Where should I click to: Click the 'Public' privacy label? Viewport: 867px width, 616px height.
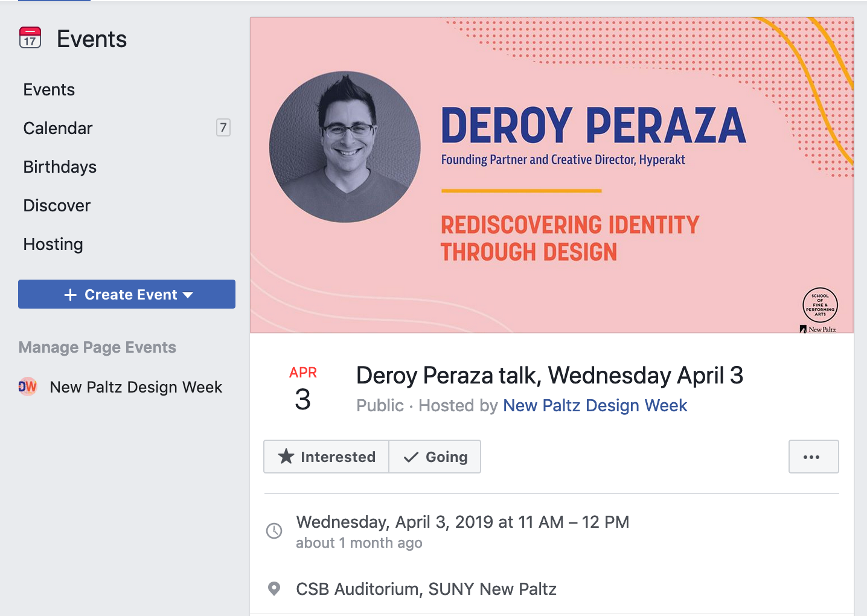pos(380,405)
